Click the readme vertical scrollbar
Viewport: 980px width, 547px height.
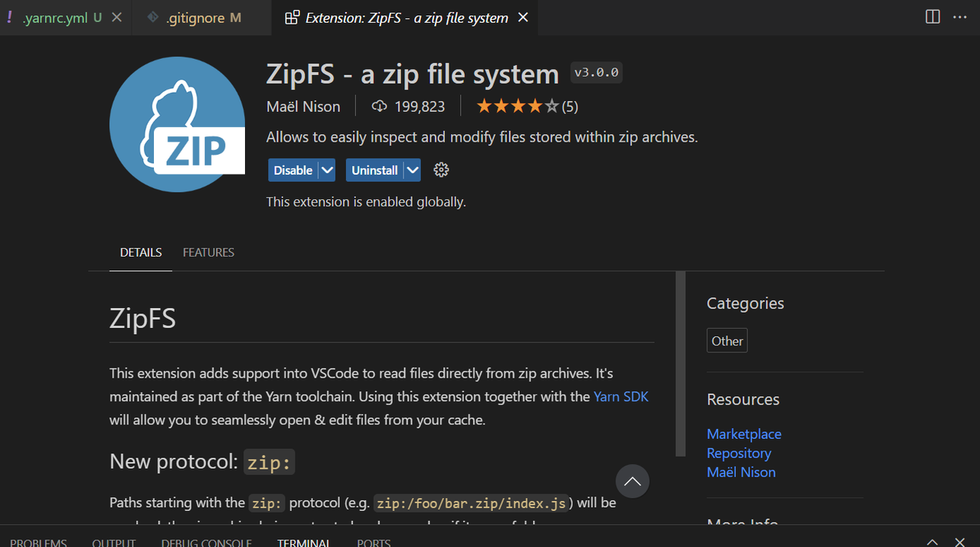point(681,364)
